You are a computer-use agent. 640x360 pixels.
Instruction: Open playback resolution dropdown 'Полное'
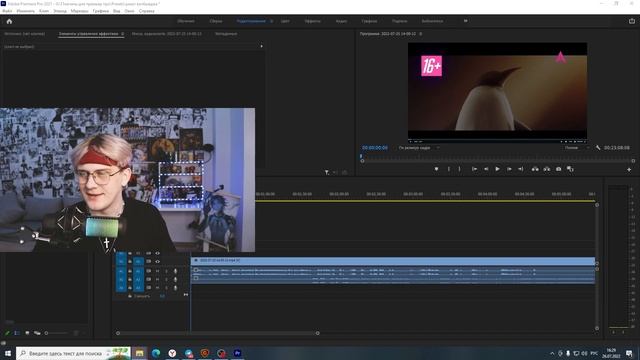coord(576,148)
